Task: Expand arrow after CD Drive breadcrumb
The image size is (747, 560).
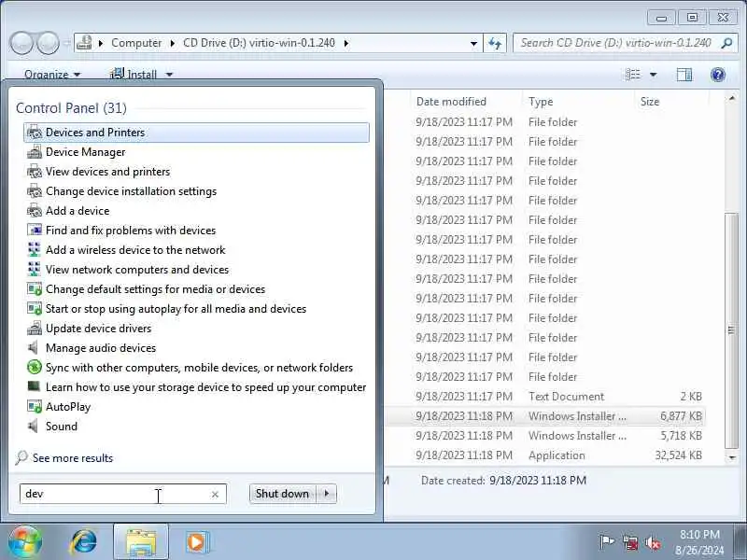Action: [x=346, y=43]
